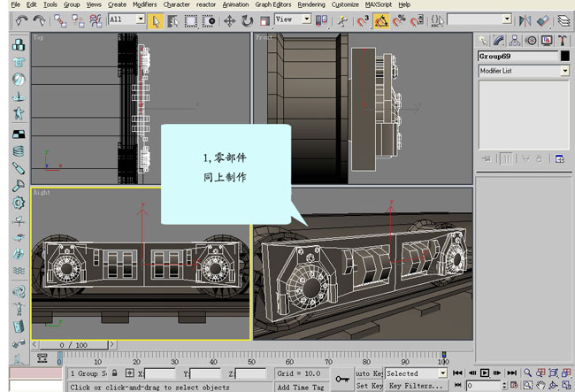The image size is (575, 392).
Task: Open the MAXScript menu
Action: point(379,4)
